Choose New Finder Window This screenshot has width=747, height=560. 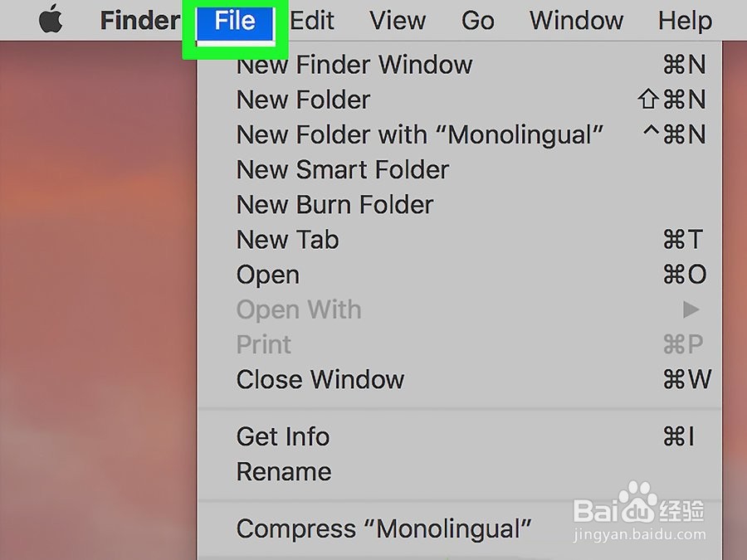(354, 65)
